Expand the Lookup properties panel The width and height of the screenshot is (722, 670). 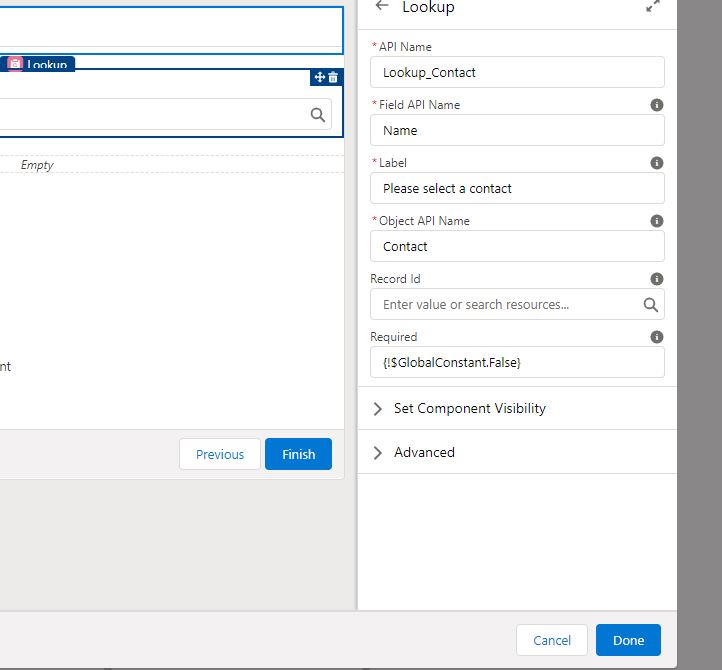pos(653,6)
